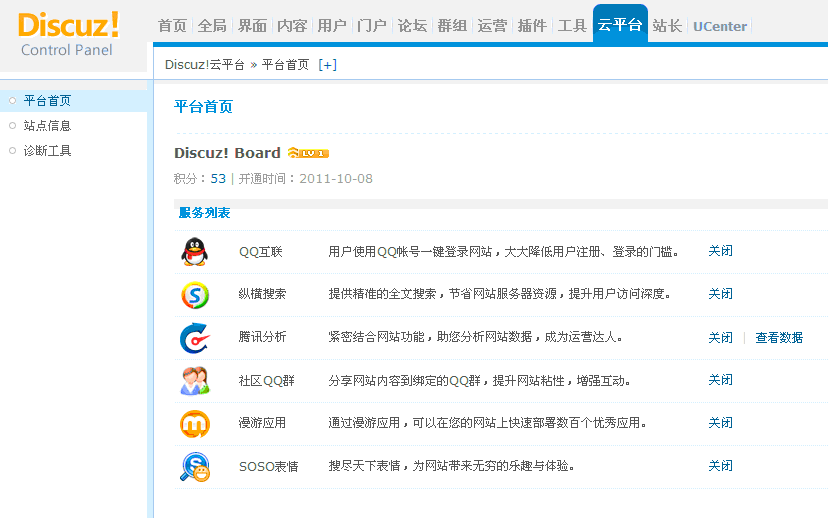This screenshot has height=518, width=828.
Task: Click the 腾讯分析 gauge icon
Action: (x=194, y=338)
